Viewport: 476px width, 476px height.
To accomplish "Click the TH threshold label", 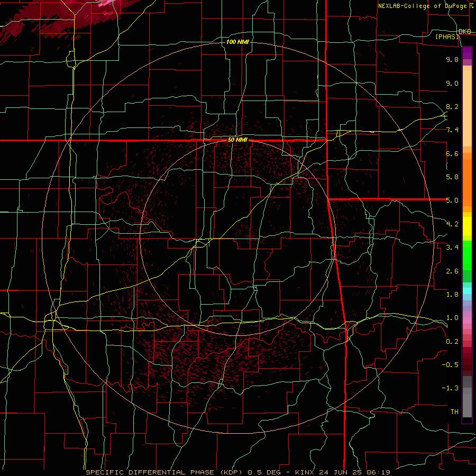I will pos(454,412).
